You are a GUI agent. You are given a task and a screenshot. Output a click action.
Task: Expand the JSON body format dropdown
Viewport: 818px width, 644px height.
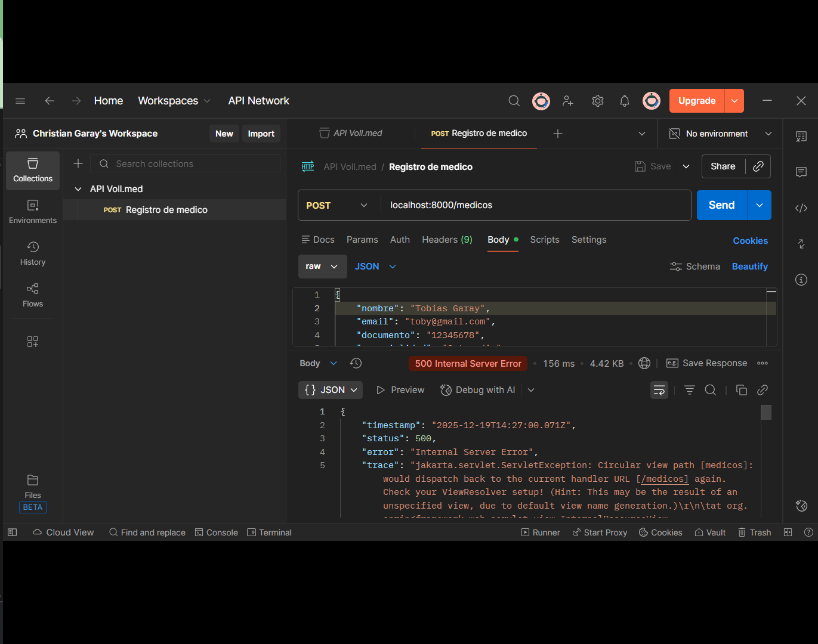tap(375, 267)
